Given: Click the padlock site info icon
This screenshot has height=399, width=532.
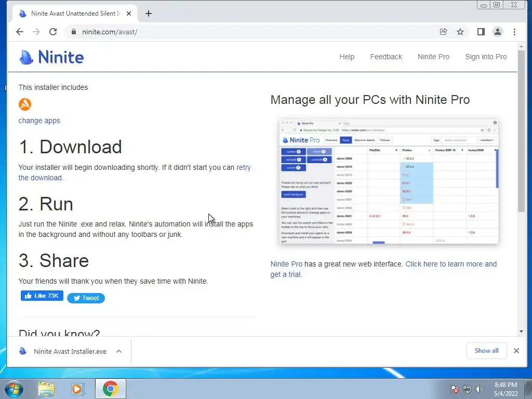Looking at the screenshot, I should (74, 32).
